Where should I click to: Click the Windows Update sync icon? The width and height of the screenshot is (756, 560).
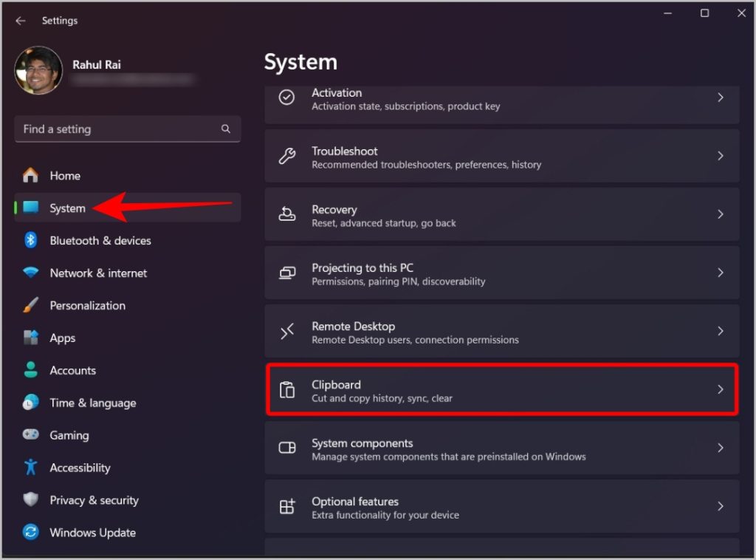(x=31, y=532)
